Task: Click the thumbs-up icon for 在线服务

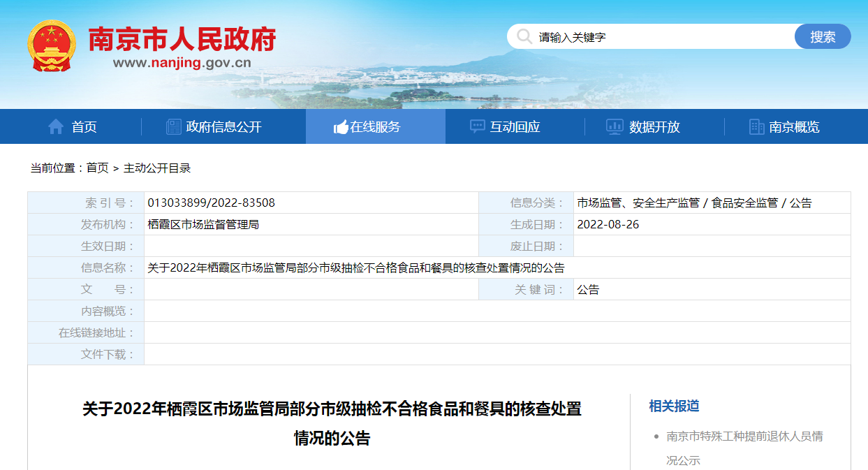Action: click(341, 127)
